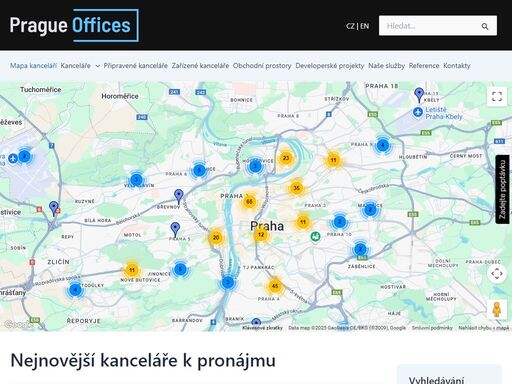Open blue cluster 2 near Záběhlice
Image resolution: width=512 pixels, height=384 pixels.
360,249
